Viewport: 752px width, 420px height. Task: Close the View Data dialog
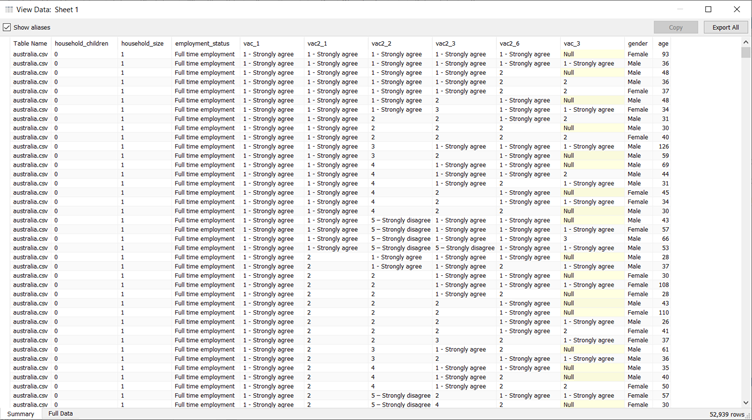tap(737, 9)
